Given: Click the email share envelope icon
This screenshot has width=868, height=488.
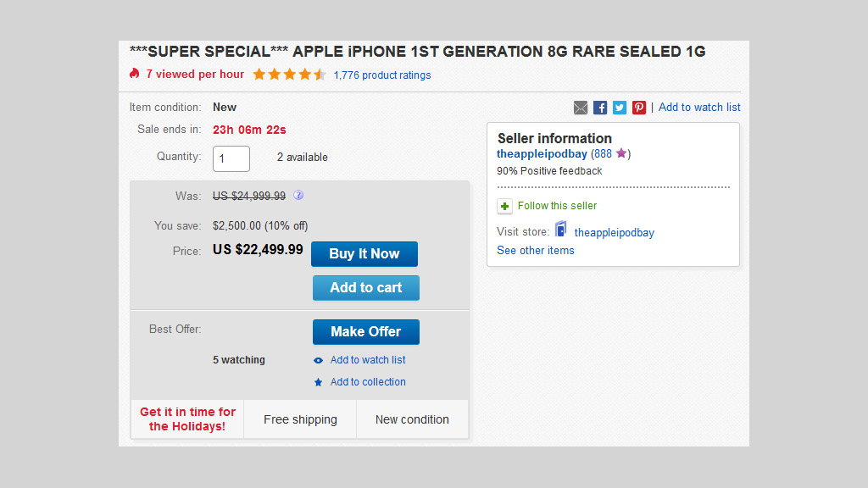Looking at the screenshot, I should [581, 108].
